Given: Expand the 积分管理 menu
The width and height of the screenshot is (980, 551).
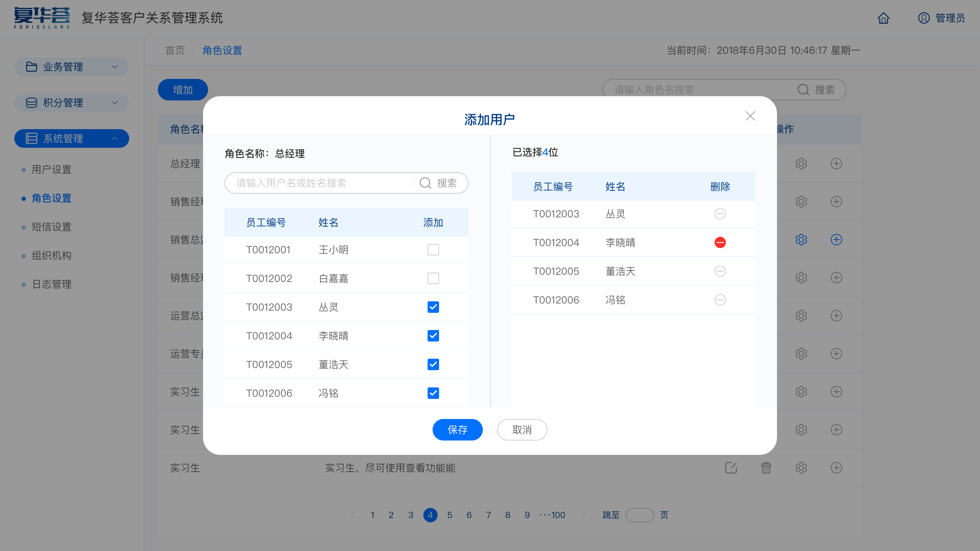Looking at the screenshot, I should (x=71, y=103).
